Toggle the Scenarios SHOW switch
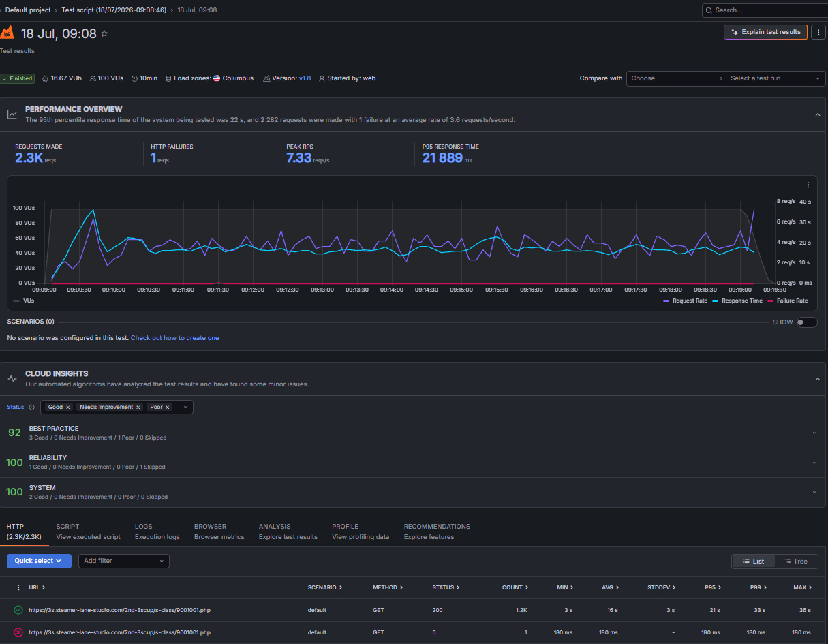Viewport: 828px width, 644px height. tap(806, 322)
